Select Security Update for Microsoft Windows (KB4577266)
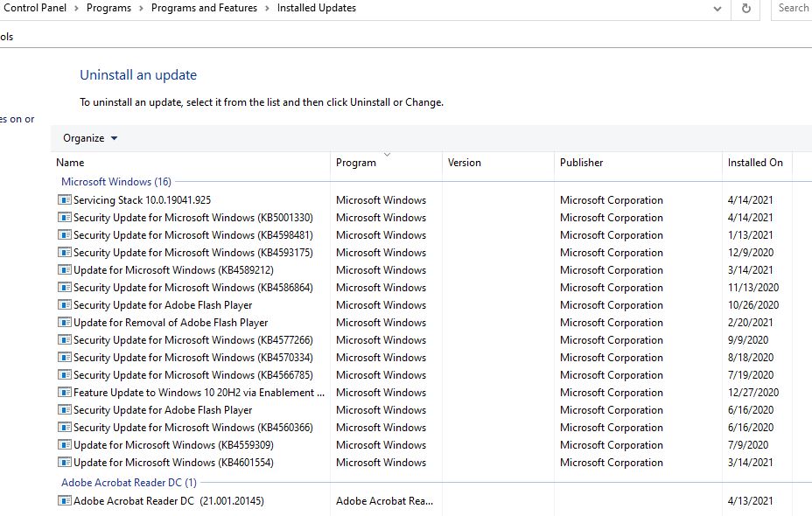 click(193, 340)
